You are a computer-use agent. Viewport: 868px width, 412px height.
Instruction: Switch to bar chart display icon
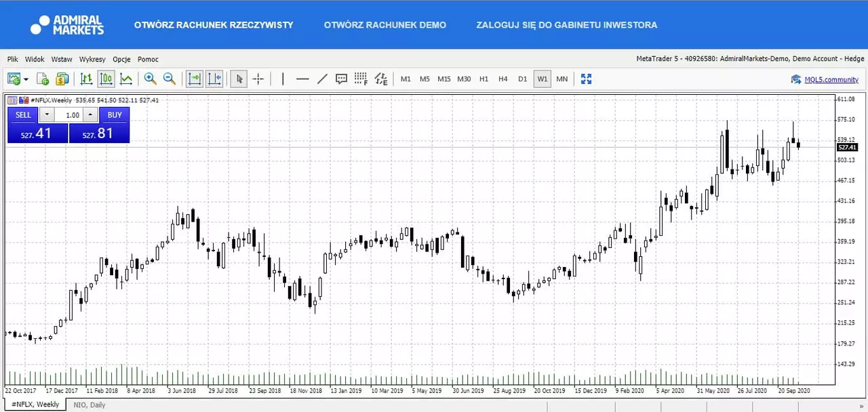86,79
